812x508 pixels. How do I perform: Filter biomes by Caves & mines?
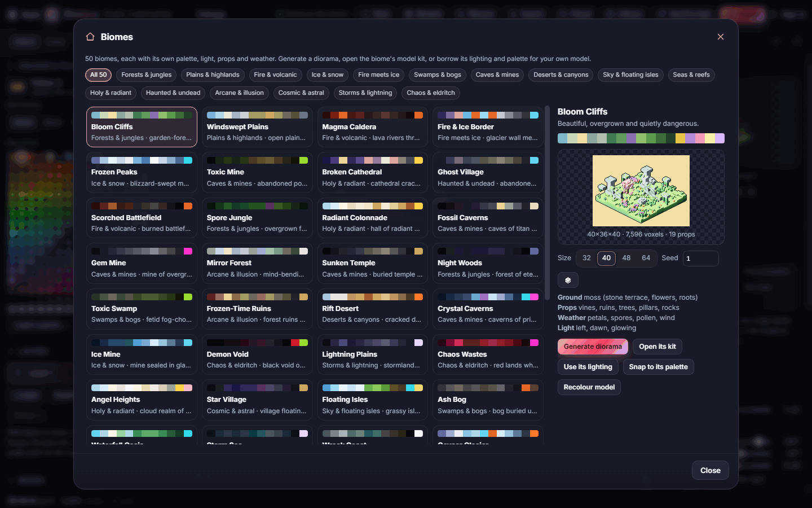coord(497,75)
